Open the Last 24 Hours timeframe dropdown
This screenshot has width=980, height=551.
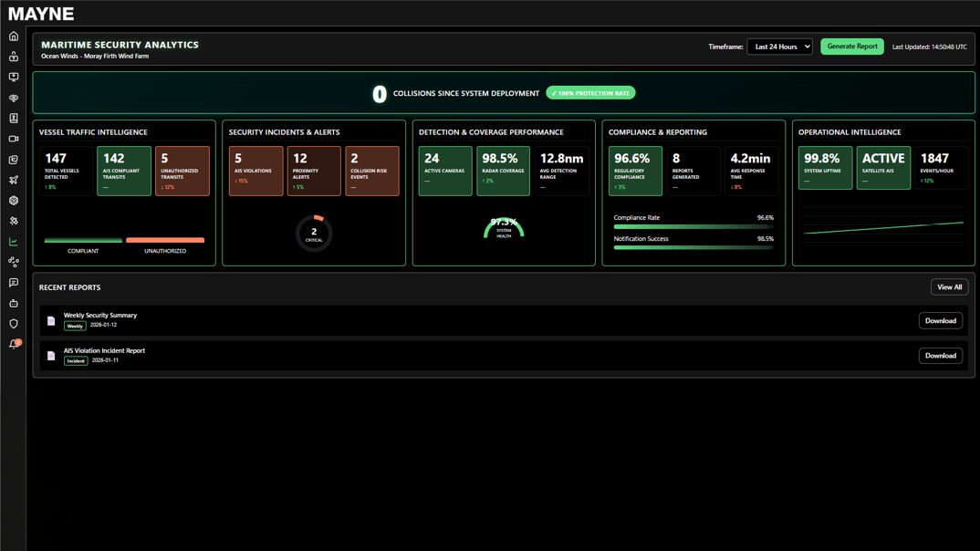(x=779, y=46)
